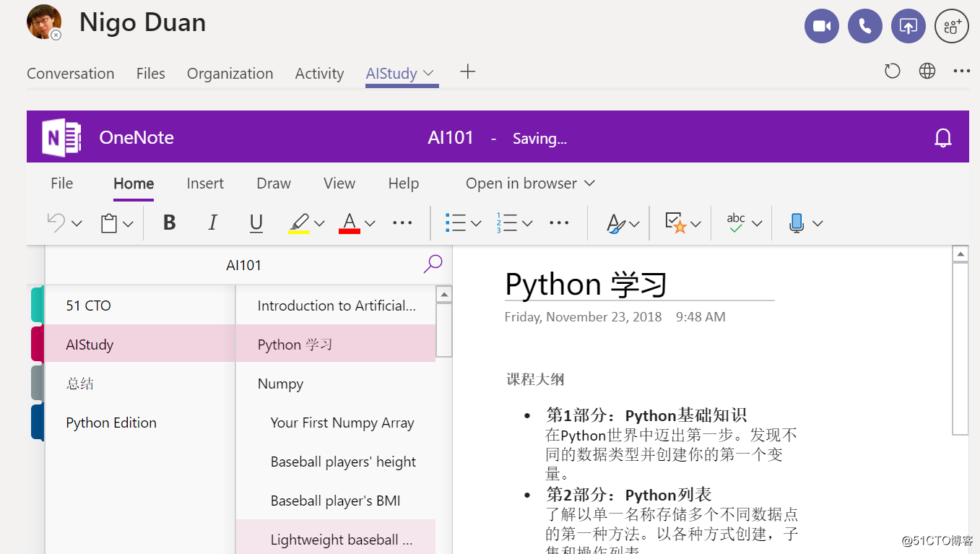Open the Help ribbon tab
The height and width of the screenshot is (554, 980).
(404, 183)
